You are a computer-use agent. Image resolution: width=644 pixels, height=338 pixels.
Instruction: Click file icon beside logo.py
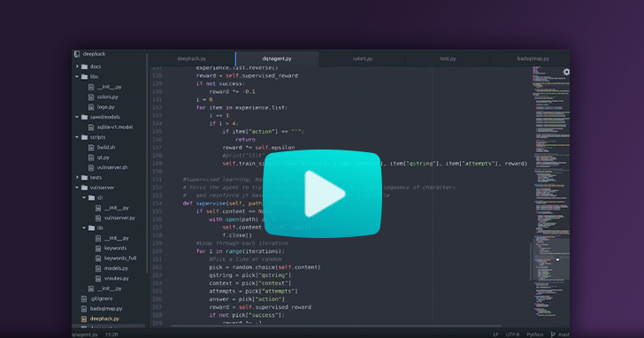coord(91,107)
